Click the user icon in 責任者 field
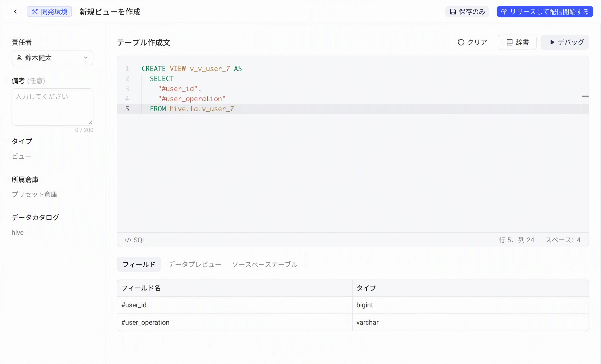601x364 pixels. pyautogui.click(x=19, y=57)
